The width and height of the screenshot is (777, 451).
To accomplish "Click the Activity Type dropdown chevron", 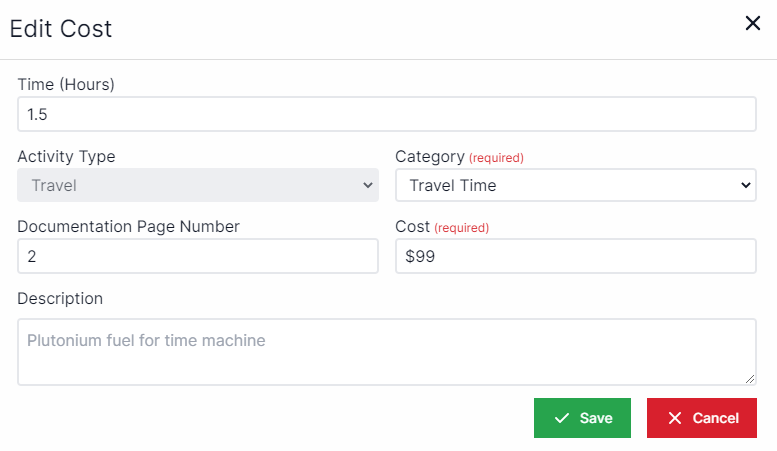I will click(x=367, y=185).
